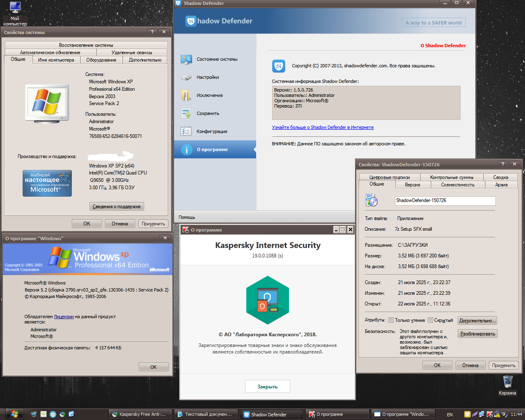Select the Автоматическое обновление tab
The height and width of the screenshot is (420, 525).
point(50,53)
